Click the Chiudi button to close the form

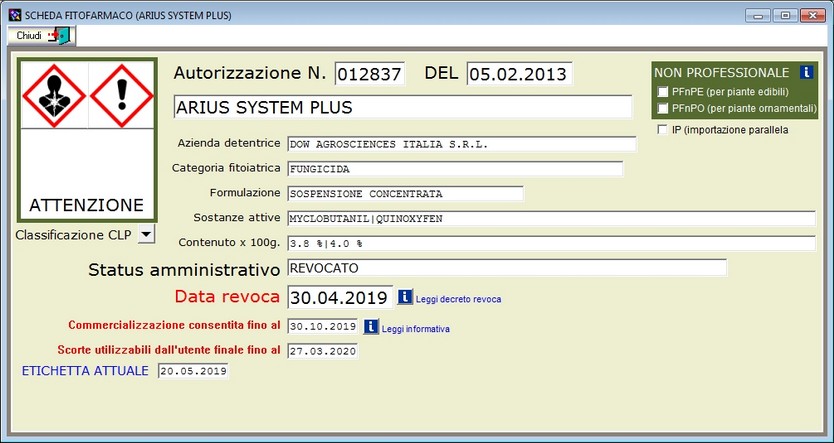(x=41, y=36)
